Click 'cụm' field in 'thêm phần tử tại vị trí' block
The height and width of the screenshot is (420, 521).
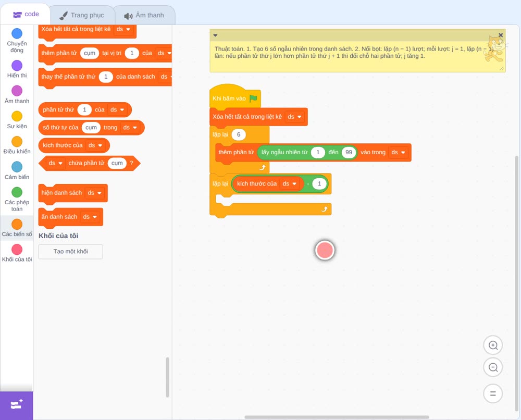[x=90, y=53]
